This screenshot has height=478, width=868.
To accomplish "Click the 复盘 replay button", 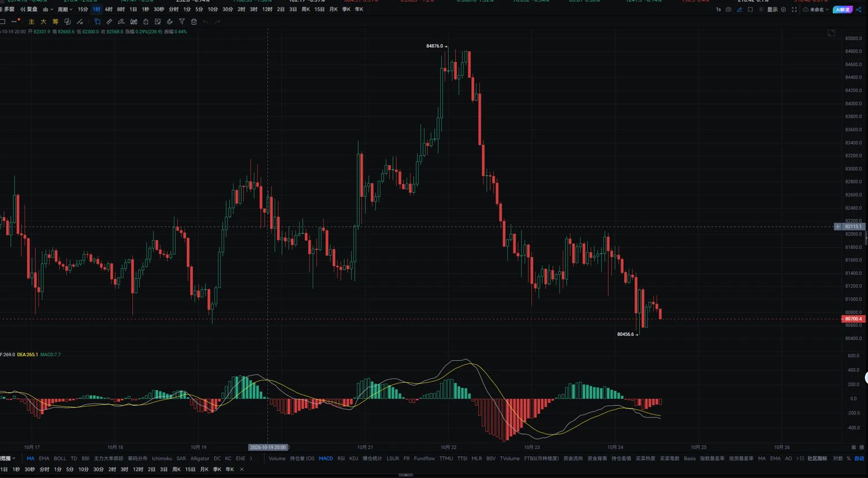I will [29, 9].
